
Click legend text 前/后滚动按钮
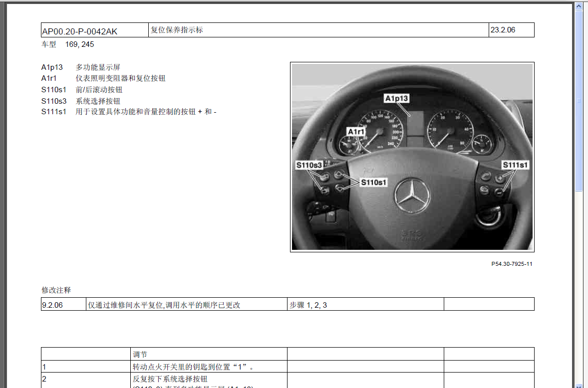pos(99,89)
